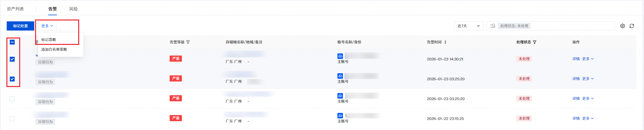
Task: Click the refresh icon
Action: click(x=632, y=26)
